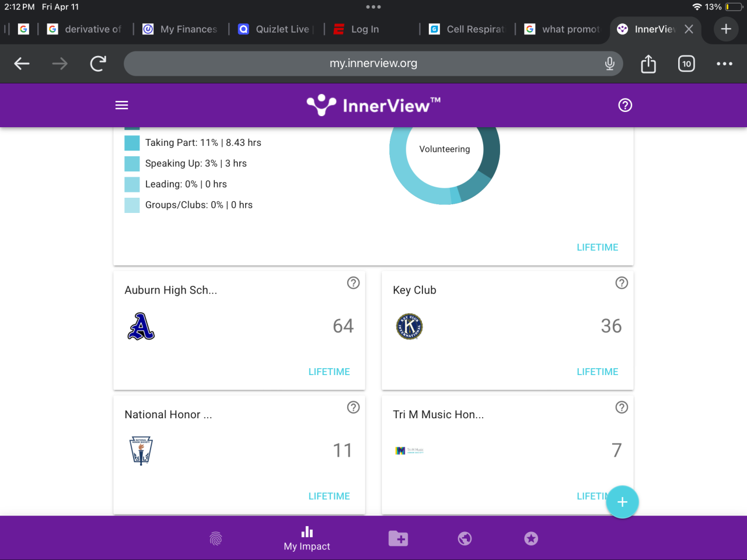This screenshot has height=560, width=747.
Task: Click the Tri-M Music logo
Action: coord(409,450)
